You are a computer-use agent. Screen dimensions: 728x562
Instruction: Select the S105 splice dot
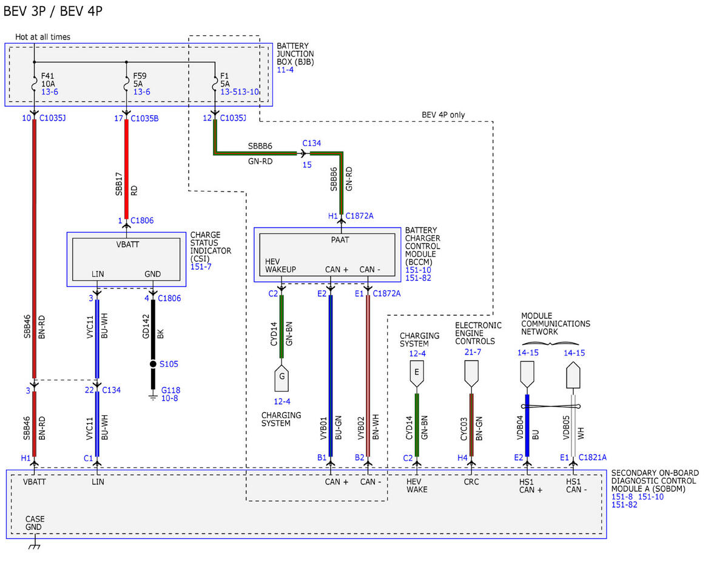[x=153, y=364]
